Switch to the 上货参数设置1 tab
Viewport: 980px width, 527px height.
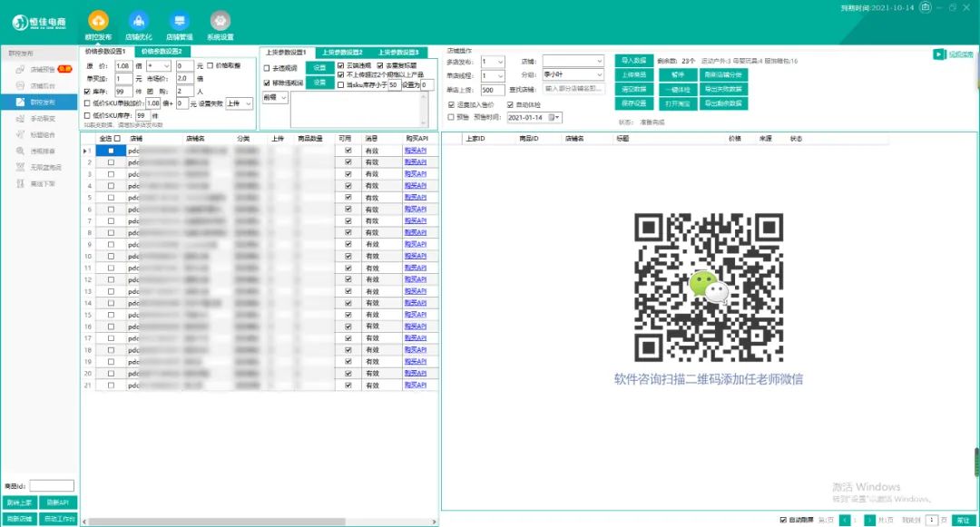point(286,52)
